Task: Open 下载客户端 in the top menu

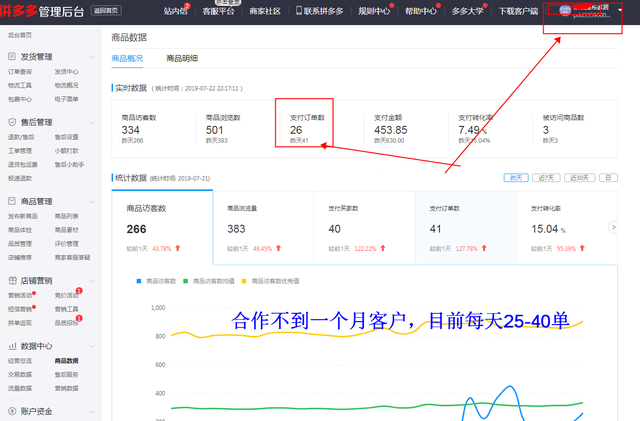Action: [518, 11]
